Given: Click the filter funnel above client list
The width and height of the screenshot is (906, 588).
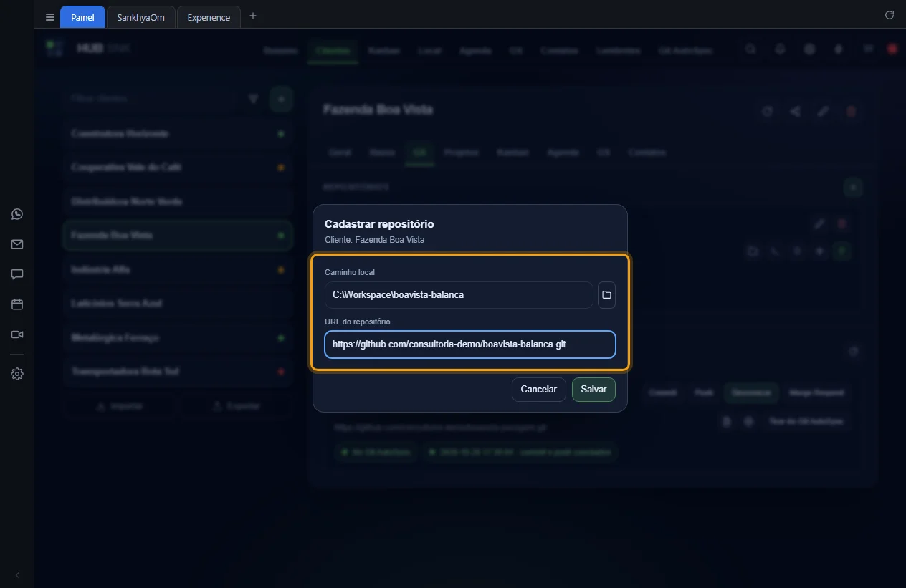Looking at the screenshot, I should tap(253, 99).
